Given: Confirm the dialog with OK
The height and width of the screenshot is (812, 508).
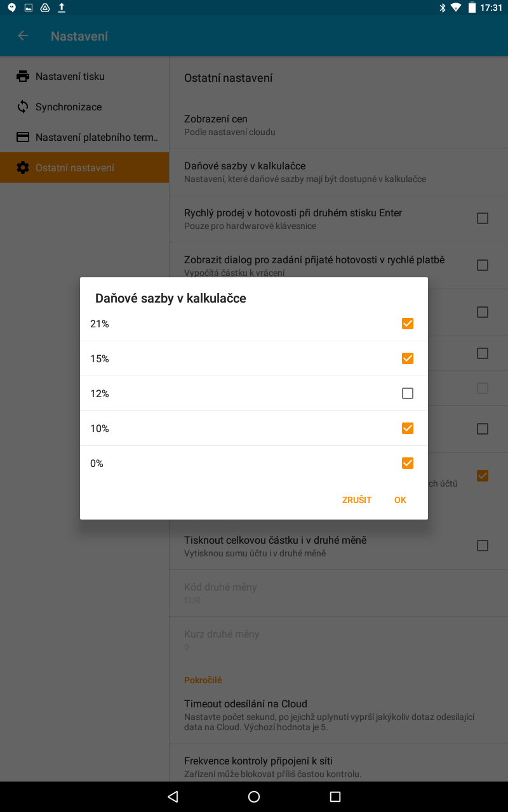Looking at the screenshot, I should 400,500.
